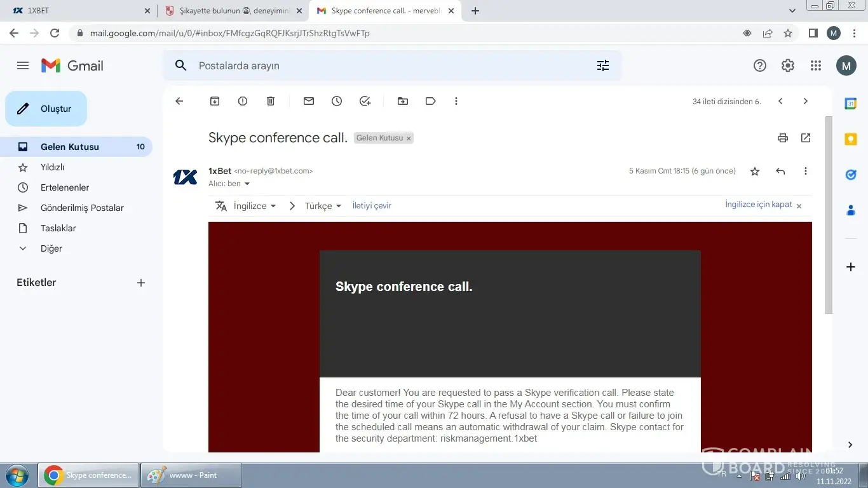Toggle the main menu hamburger button
The width and height of the screenshot is (868, 488).
click(x=23, y=65)
